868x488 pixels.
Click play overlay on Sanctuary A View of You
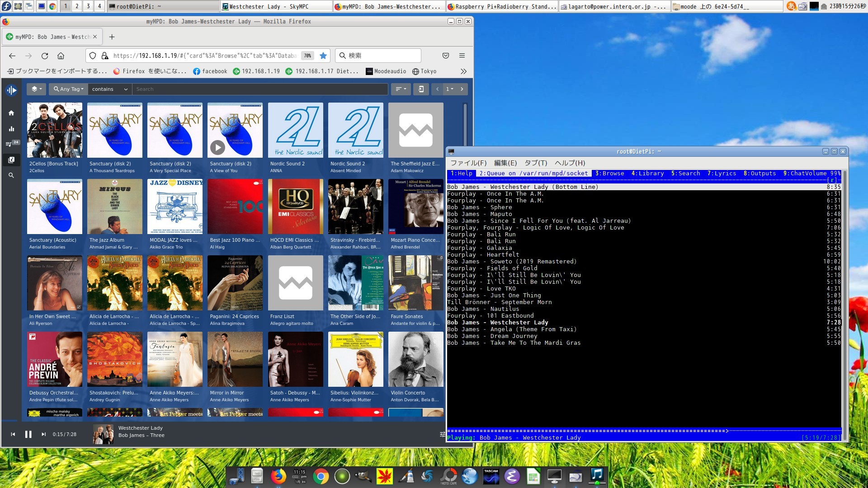217,147
